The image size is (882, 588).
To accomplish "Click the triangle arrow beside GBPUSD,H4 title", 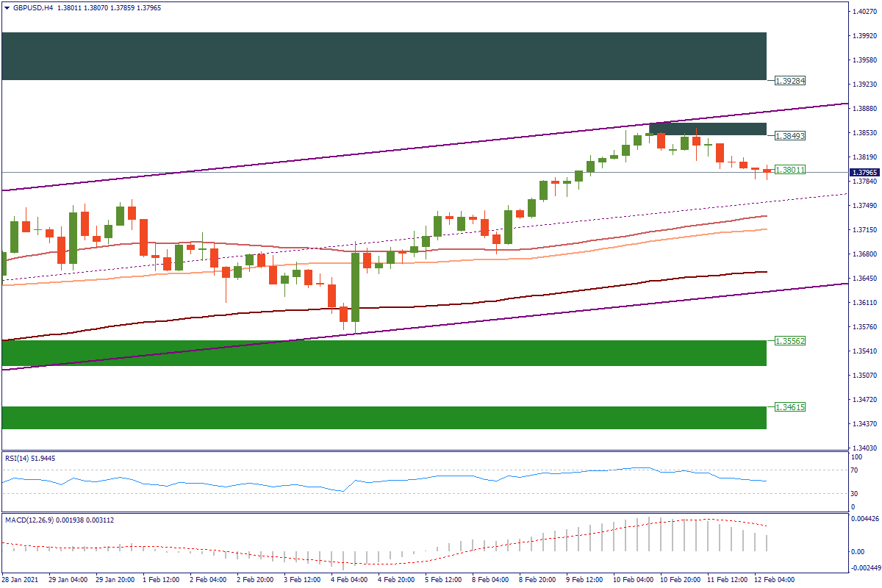I will coord(7,7).
